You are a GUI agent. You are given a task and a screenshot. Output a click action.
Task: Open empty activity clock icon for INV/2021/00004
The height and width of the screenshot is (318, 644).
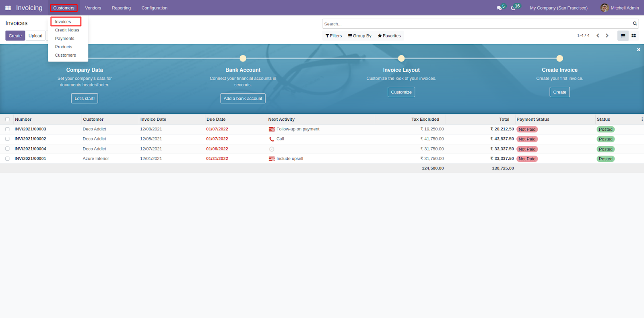tap(272, 149)
